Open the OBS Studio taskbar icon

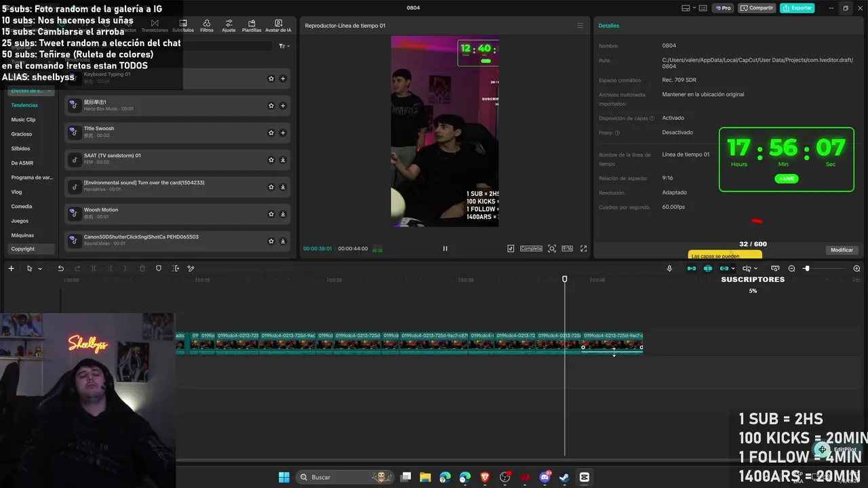(x=505, y=477)
